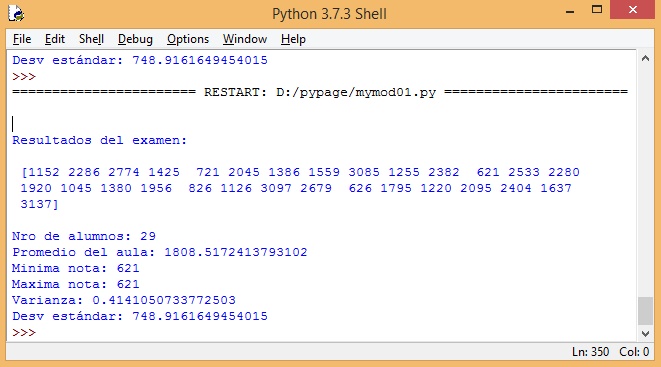Maximize the Python Shell window

click(x=597, y=10)
